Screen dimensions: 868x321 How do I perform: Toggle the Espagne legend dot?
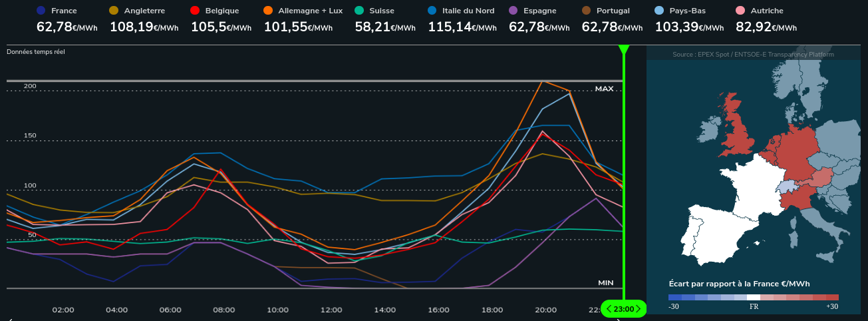coord(513,11)
